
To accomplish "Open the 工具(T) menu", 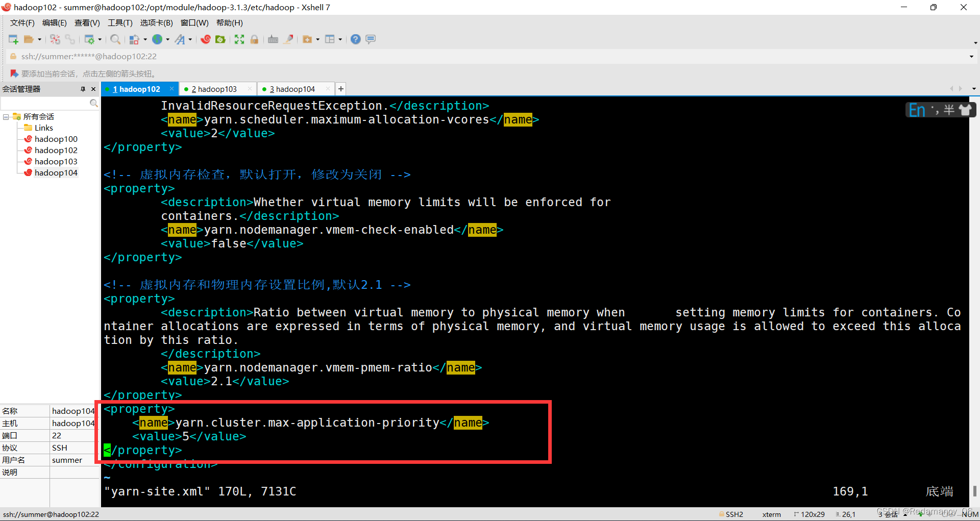I will pos(120,22).
